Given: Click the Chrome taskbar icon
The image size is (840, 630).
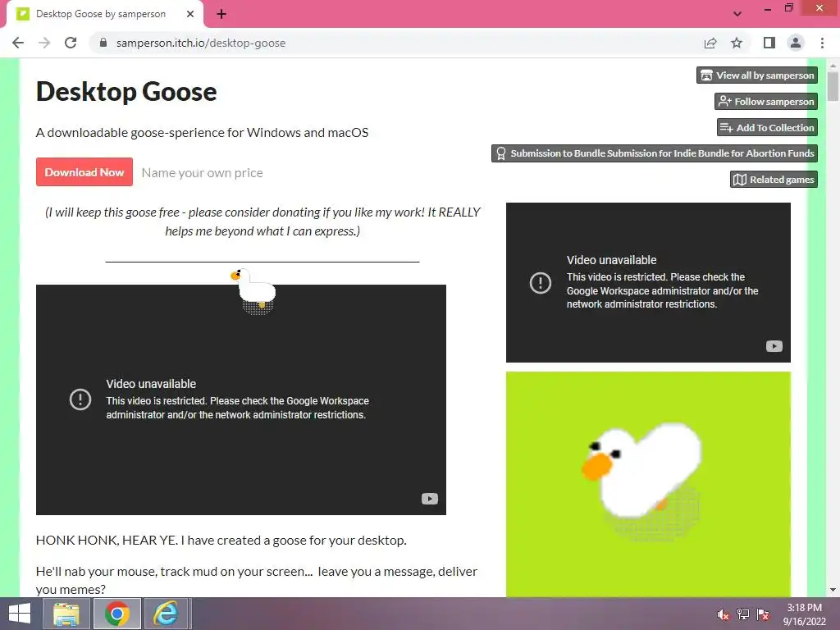Looking at the screenshot, I should pos(117,614).
